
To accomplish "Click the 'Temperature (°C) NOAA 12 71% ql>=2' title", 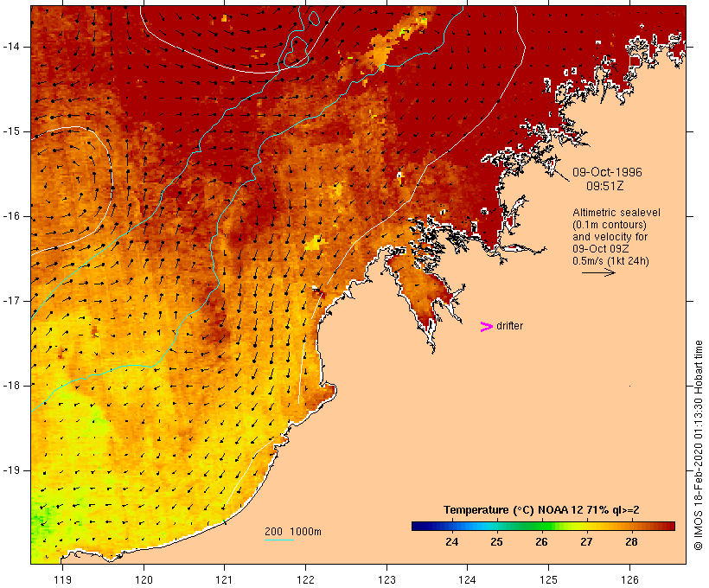I will [x=541, y=510].
